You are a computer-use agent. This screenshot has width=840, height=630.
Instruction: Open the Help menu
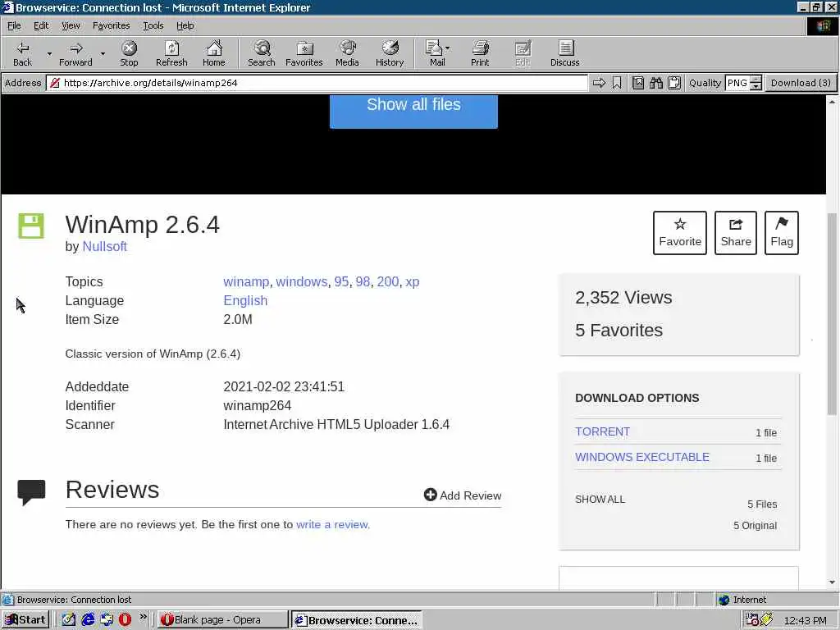pyautogui.click(x=185, y=25)
